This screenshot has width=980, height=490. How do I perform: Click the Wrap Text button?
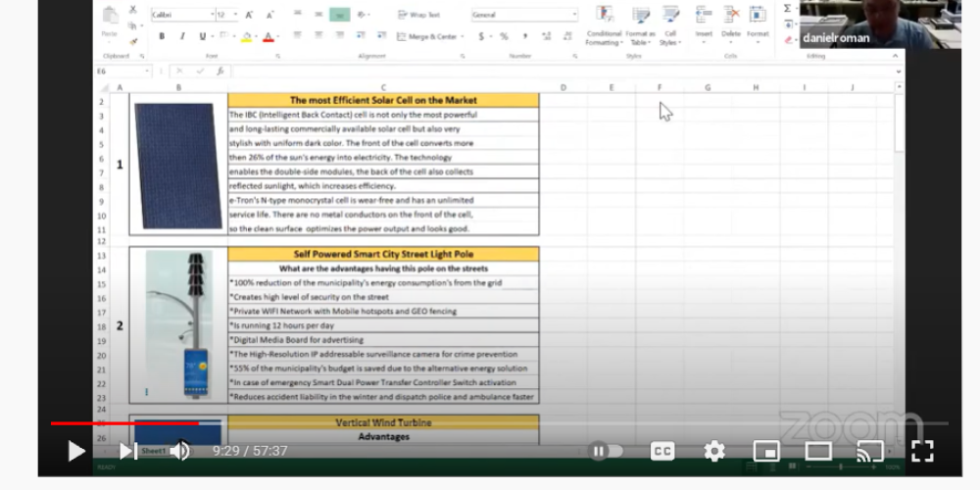[418, 15]
